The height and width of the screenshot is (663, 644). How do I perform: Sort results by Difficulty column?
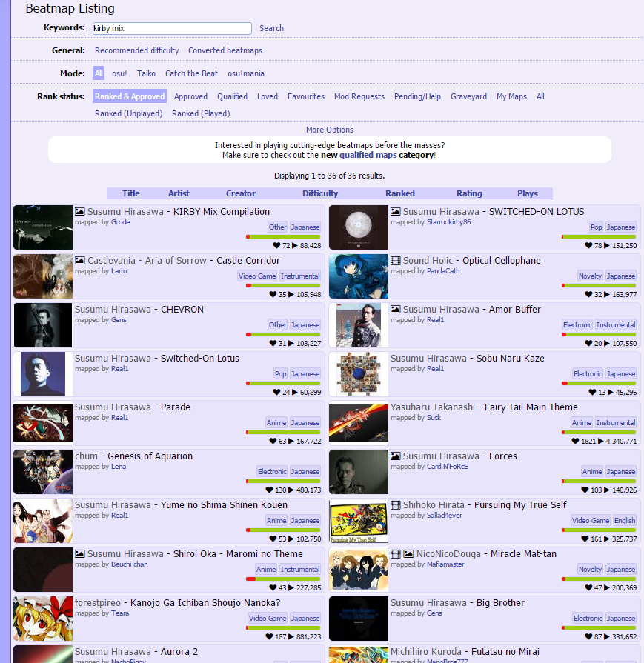pyautogui.click(x=320, y=193)
